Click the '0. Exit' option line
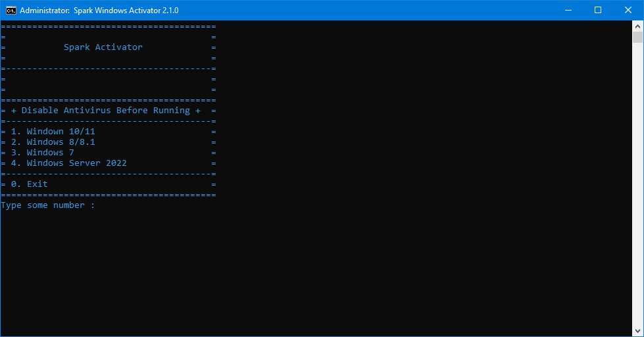 (x=29, y=184)
